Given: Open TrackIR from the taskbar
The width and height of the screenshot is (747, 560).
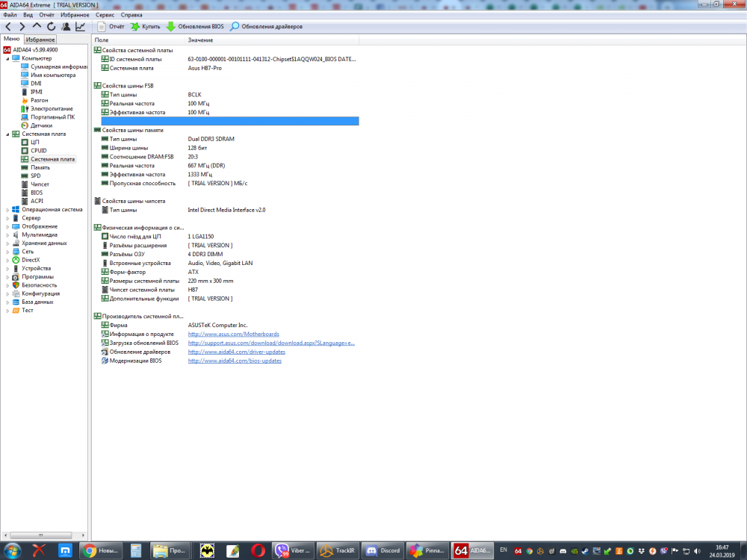Looking at the screenshot, I should [x=338, y=551].
